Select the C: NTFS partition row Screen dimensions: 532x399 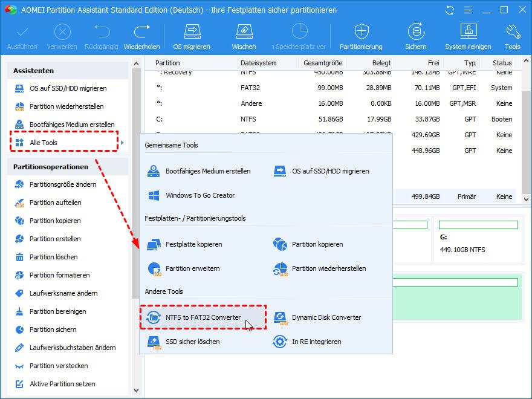(x=331, y=120)
